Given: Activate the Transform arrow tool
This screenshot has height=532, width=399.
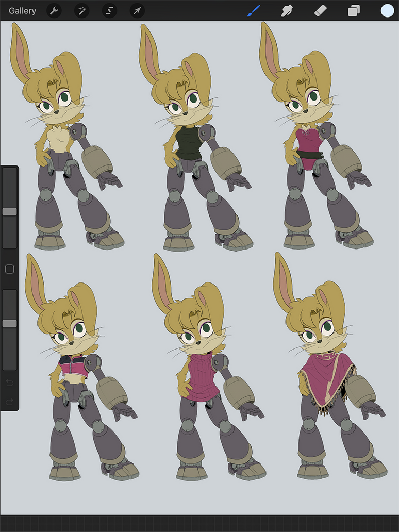Looking at the screenshot, I should pos(138,11).
